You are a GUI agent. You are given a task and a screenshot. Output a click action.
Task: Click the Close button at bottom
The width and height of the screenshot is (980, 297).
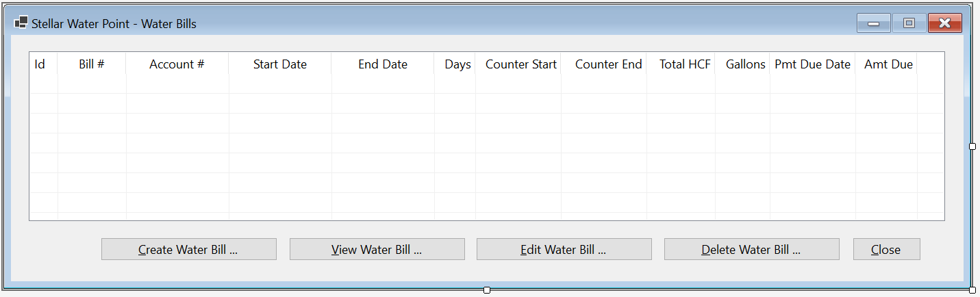point(887,249)
